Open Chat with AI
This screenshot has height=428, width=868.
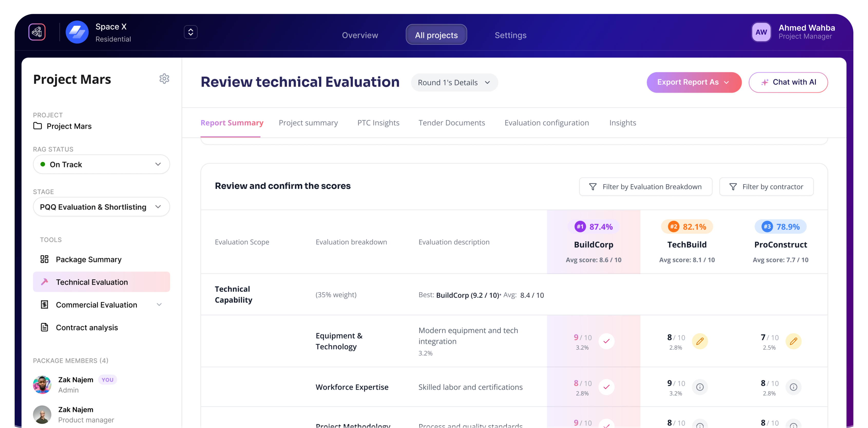point(788,82)
